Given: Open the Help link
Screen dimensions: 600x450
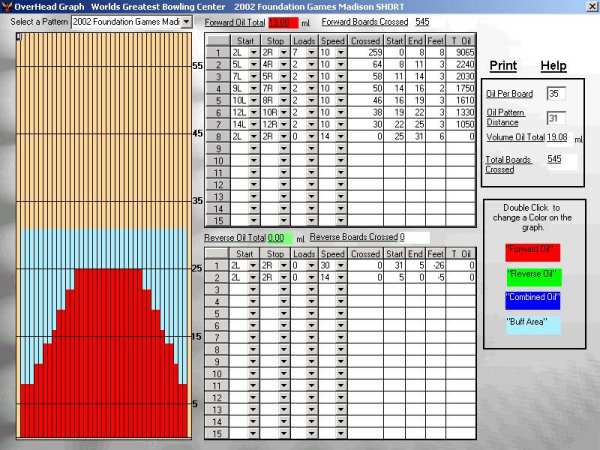Looking at the screenshot, I should coord(553,66).
